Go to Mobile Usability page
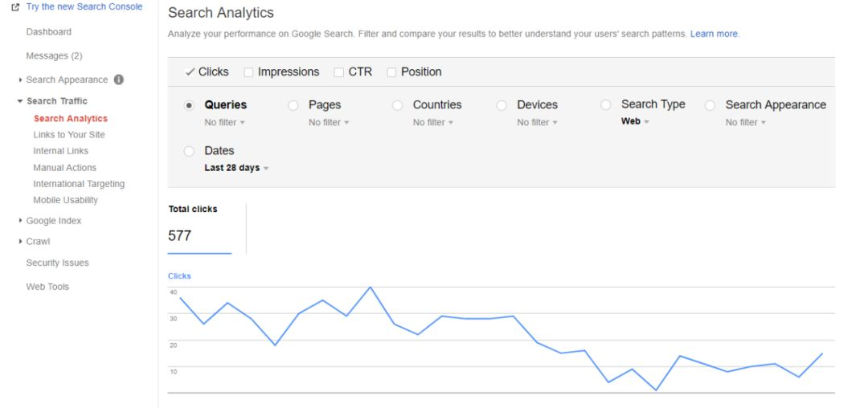This screenshot has width=868, height=408. pyautogui.click(x=65, y=200)
